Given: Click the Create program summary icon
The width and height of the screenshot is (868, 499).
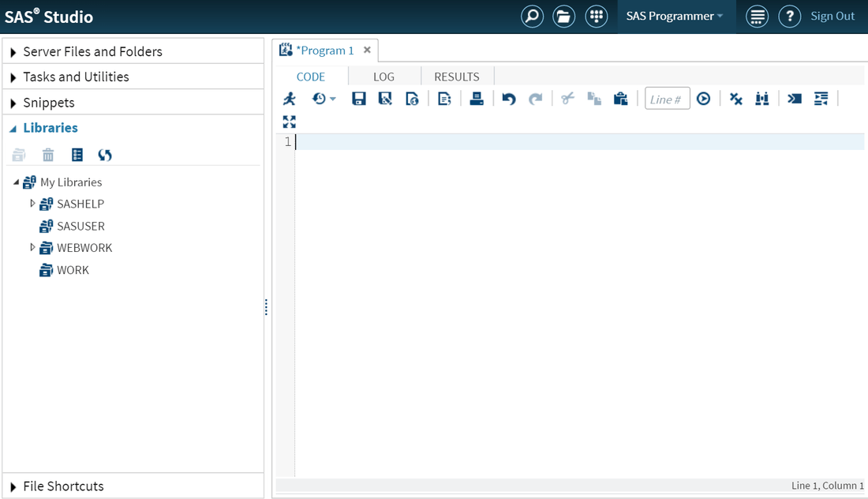Looking at the screenshot, I should [444, 99].
